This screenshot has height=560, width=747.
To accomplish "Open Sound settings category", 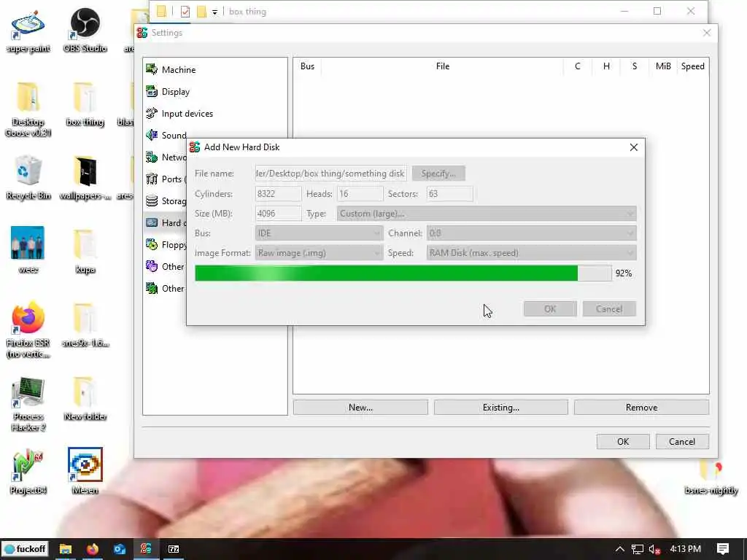I will (x=166, y=135).
